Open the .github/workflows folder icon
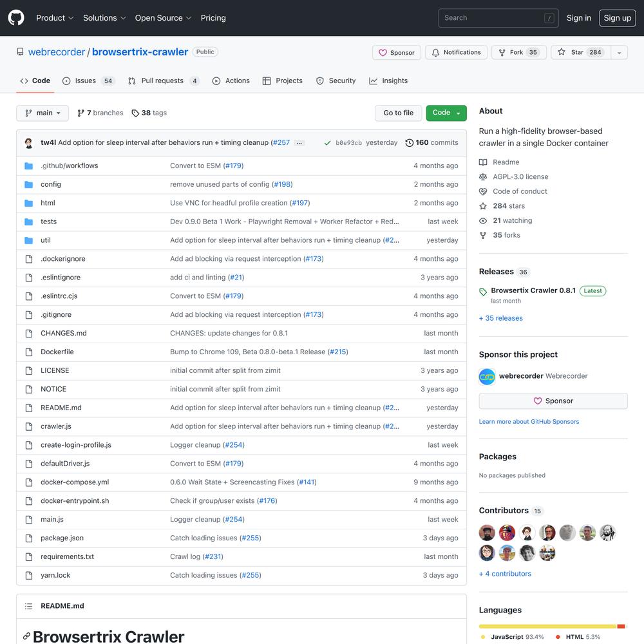Screen dimensions: 644x644 [29, 166]
